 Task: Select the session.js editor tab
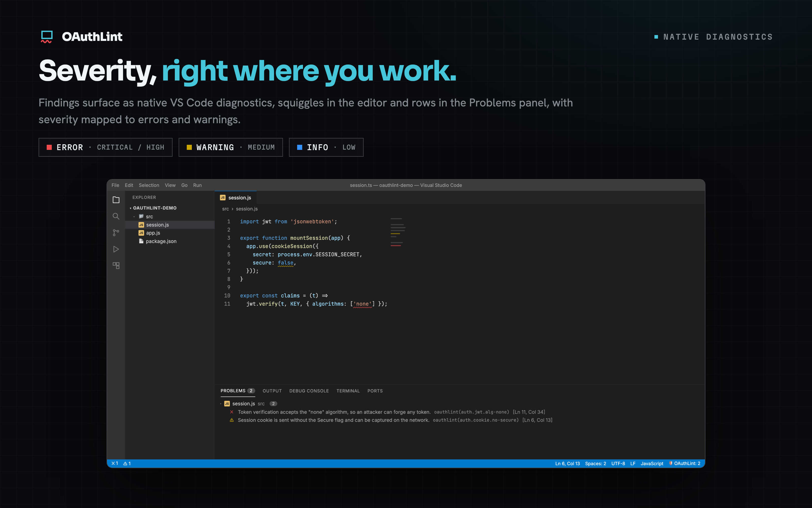click(x=235, y=198)
